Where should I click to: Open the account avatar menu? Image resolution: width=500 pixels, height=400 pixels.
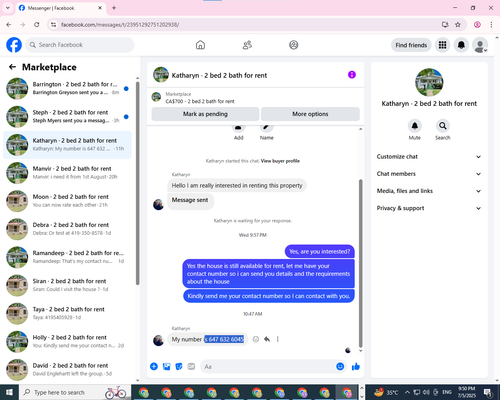click(480, 45)
